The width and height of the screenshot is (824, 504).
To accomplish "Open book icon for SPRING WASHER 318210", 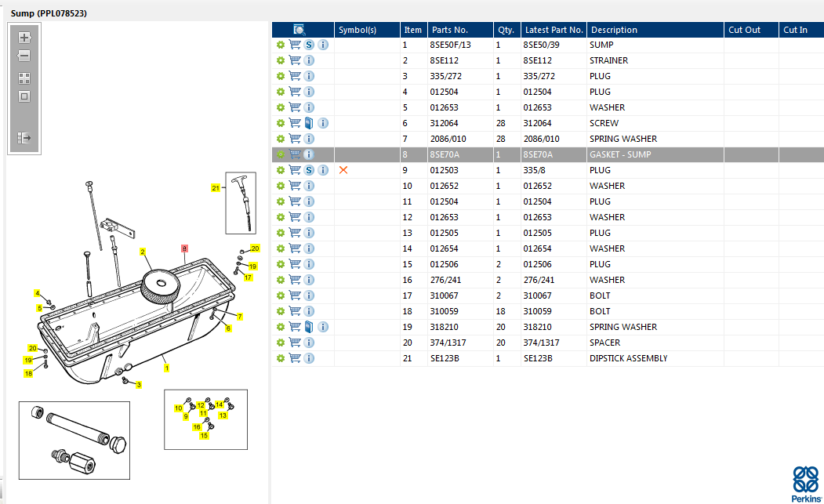I will point(309,327).
